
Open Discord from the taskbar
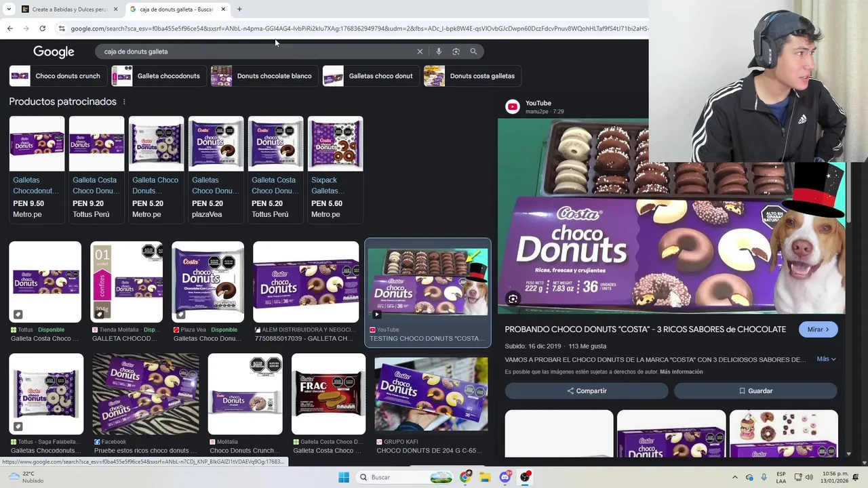pyautogui.click(x=505, y=477)
